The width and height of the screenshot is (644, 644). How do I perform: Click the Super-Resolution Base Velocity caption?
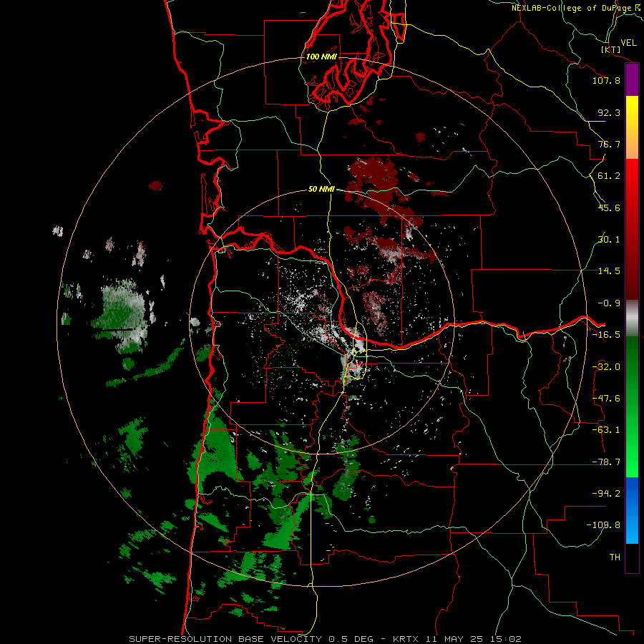click(x=326, y=639)
